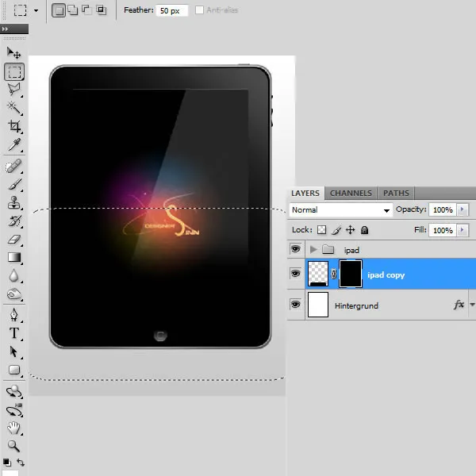The height and width of the screenshot is (476, 476).
Task: Open the Fill slider arrow
Action: click(x=463, y=230)
